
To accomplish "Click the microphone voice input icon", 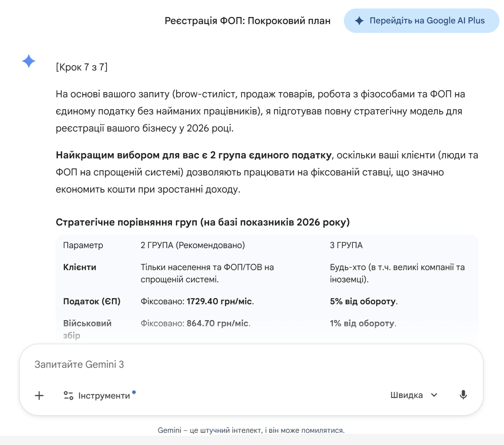I will (463, 395).
